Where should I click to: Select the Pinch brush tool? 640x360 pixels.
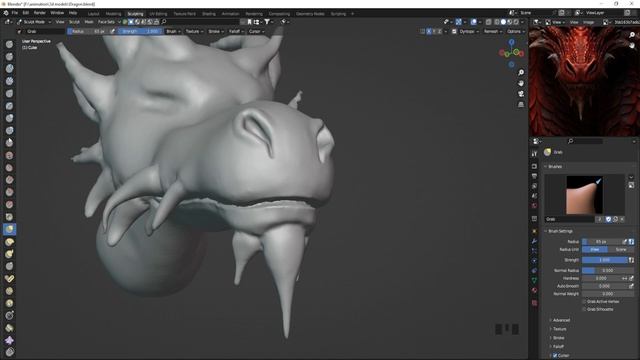9,217
